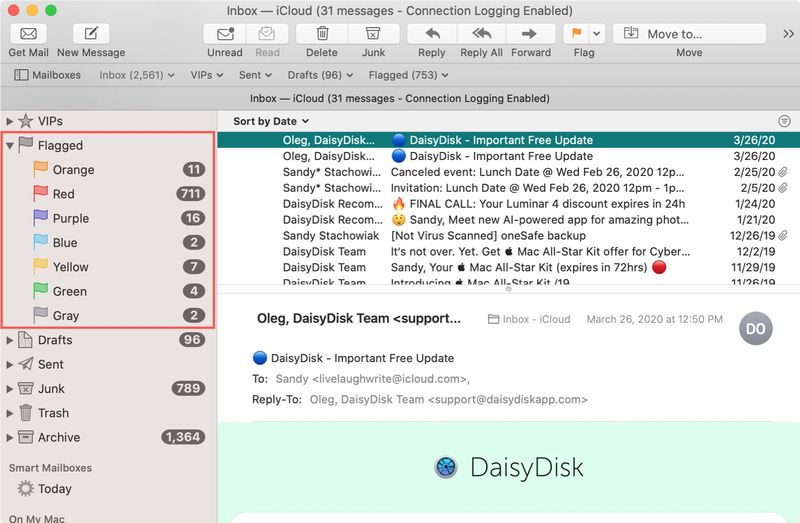Open the Archive mailbox
The image size is (800, 523).
(x=109, y=437)
